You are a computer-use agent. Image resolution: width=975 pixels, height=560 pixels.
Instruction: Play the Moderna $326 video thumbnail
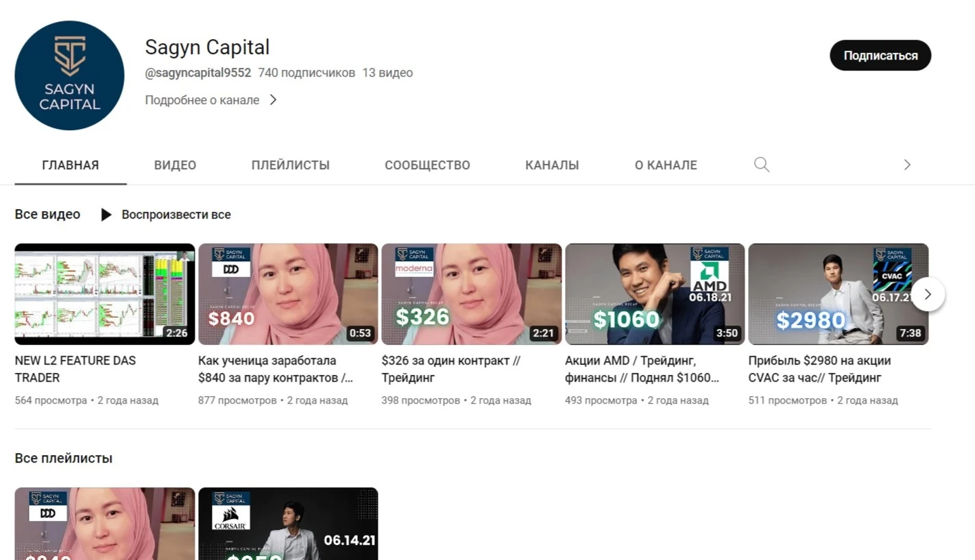(x=472, y=294)
